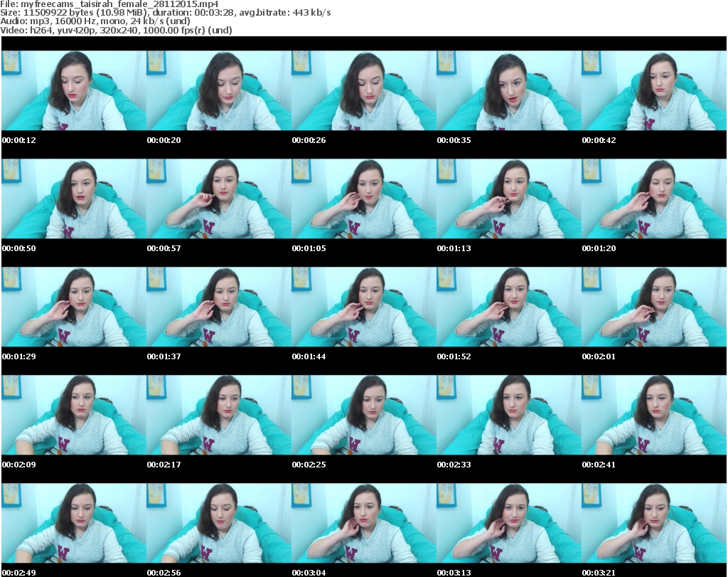The height and width of the screenshot is (577, 728).
Task: Open the frame captured at 00:00:50
Action: [74, 198]
